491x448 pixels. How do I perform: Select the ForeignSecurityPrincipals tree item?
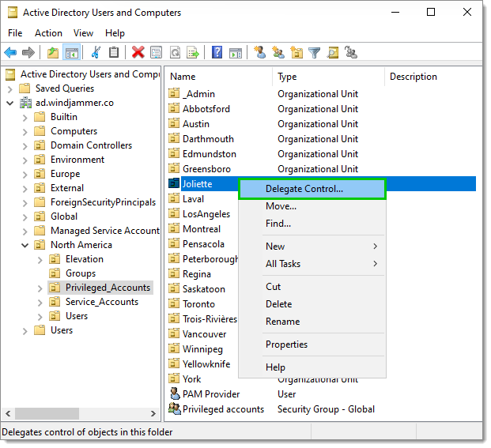[103, 202]
